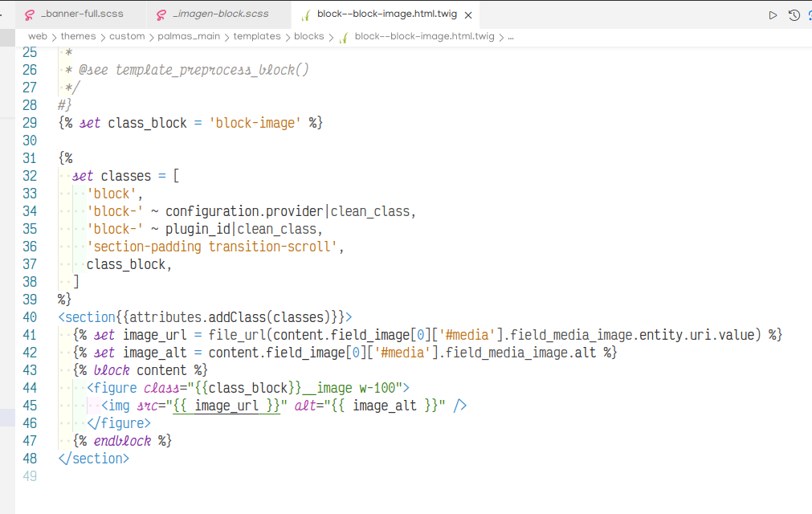Open the 'web' breadcrumb folder
812x514 pixels.
point(37,36)
